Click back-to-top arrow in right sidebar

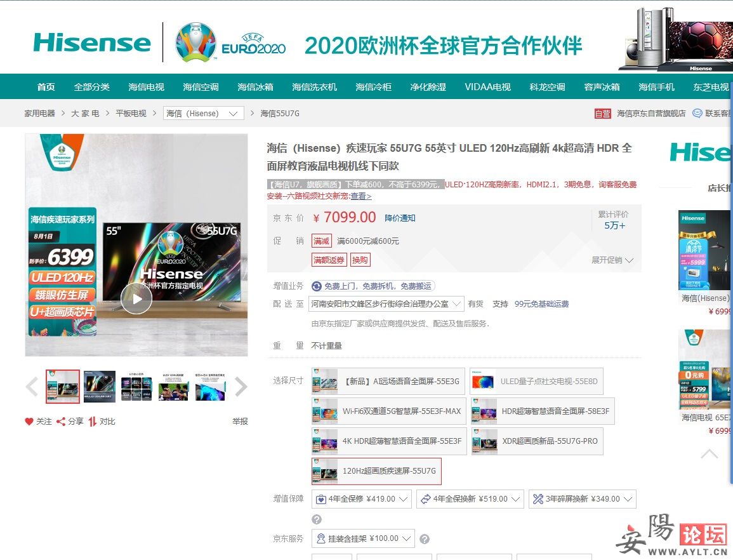[x=709, y=453]
